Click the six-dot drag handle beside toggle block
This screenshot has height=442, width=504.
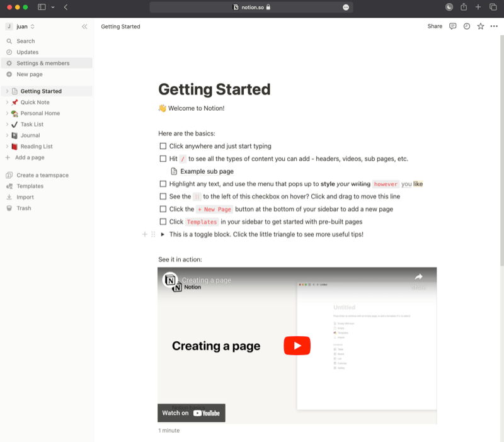(153, 234)
